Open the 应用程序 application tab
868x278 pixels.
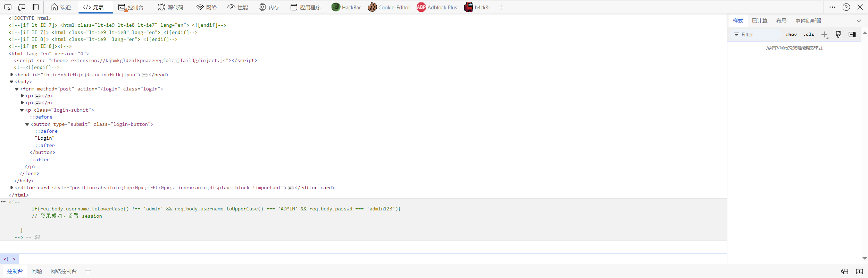tap(306, 7)
